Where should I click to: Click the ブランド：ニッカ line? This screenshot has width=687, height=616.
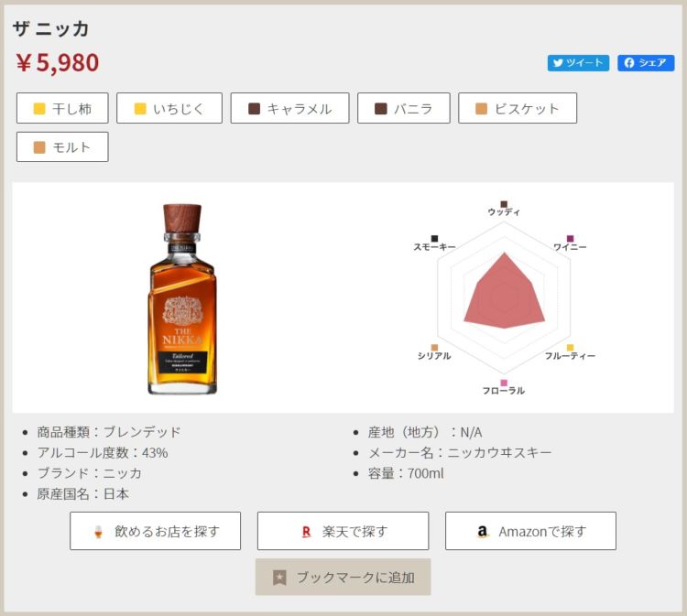point(90,473)
